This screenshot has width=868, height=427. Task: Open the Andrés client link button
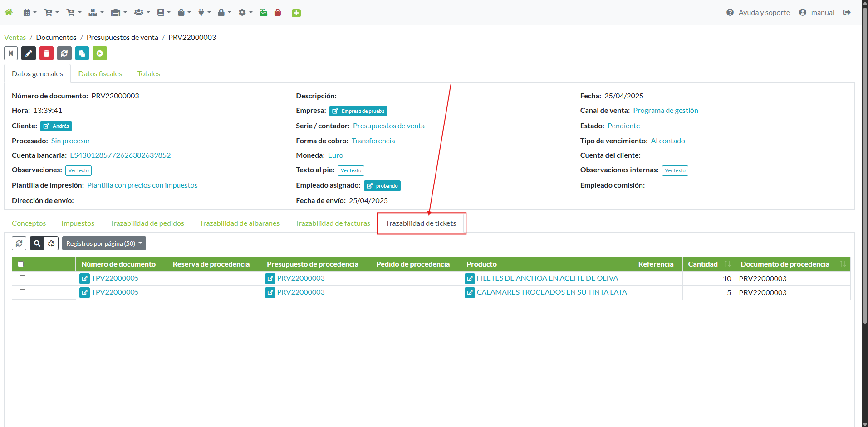(x=56, y=126)
